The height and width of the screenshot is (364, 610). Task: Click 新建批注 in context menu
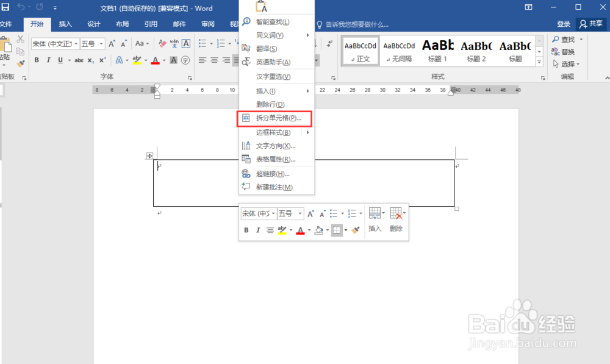pyautogui.click(x=276, y=187)
